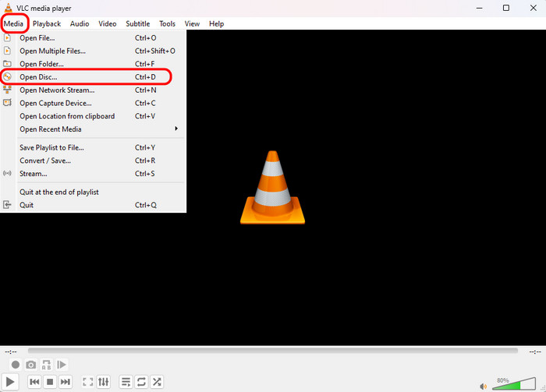Skip to the next media track
Viewport: 546px width, 392px height.
tap(65, 382)
